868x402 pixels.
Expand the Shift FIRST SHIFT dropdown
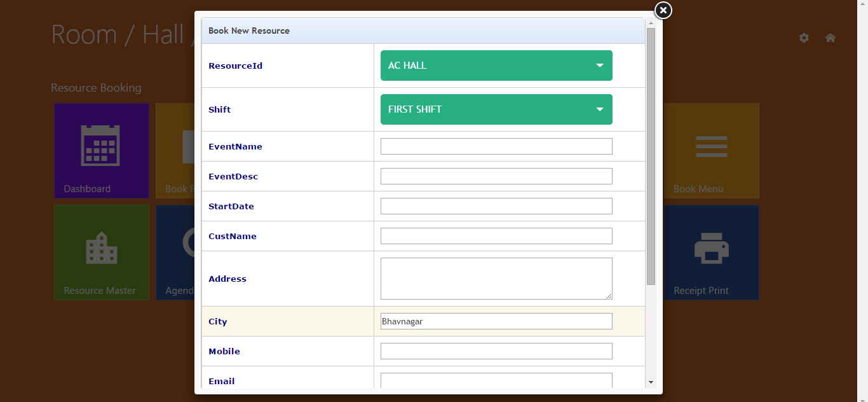(x=496, y=109)
